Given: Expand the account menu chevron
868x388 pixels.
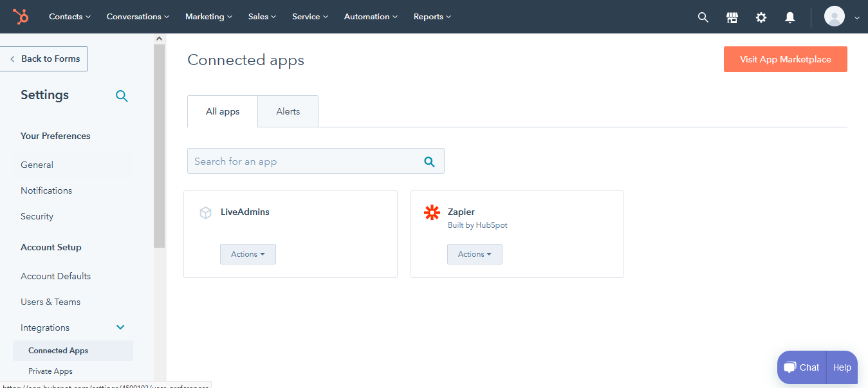Looking at the screenshot, I should click(x=856, y=18).
